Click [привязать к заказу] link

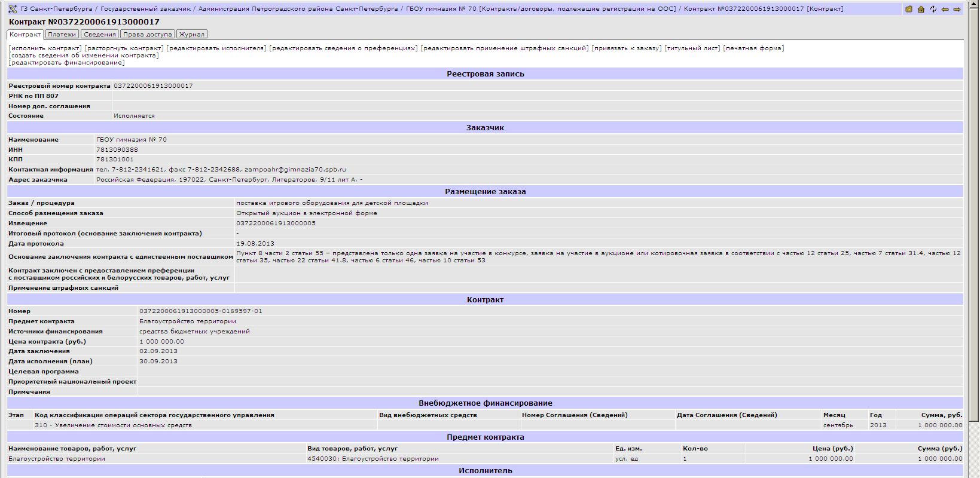pos(627,48)
